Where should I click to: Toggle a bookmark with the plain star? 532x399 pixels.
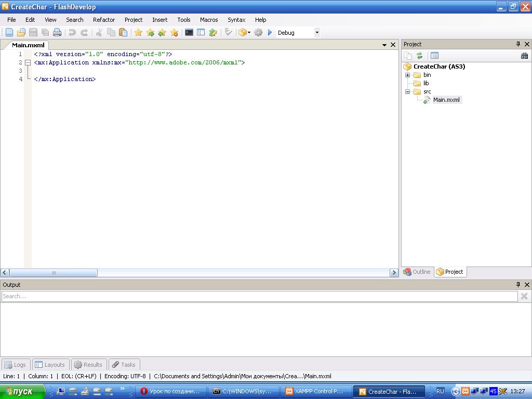(x=138, y=33)
